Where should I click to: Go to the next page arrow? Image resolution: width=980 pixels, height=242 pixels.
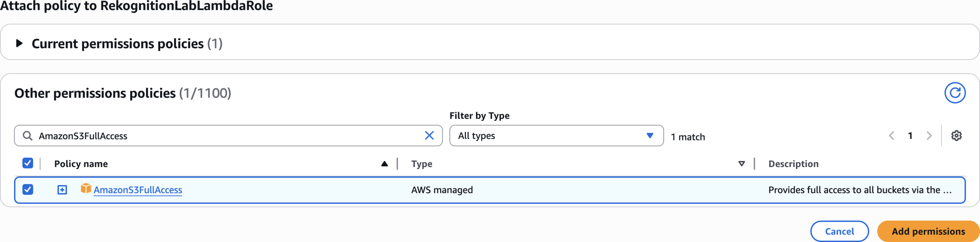929,136
